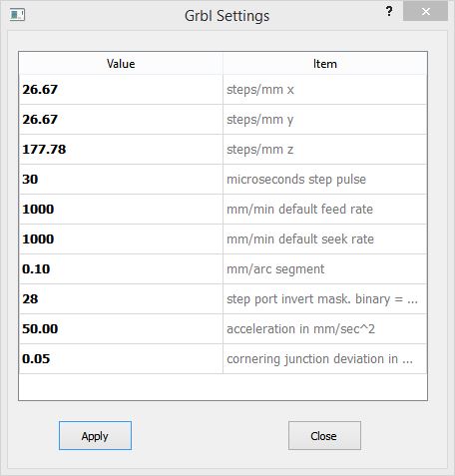
Task: Click the "mm/arc segment" item label
Action: (x=275, y=269)
